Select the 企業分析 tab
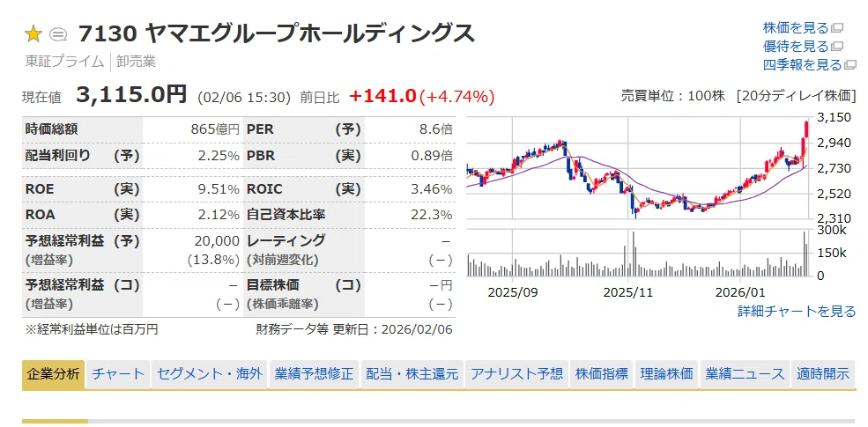 click(53, 374)
